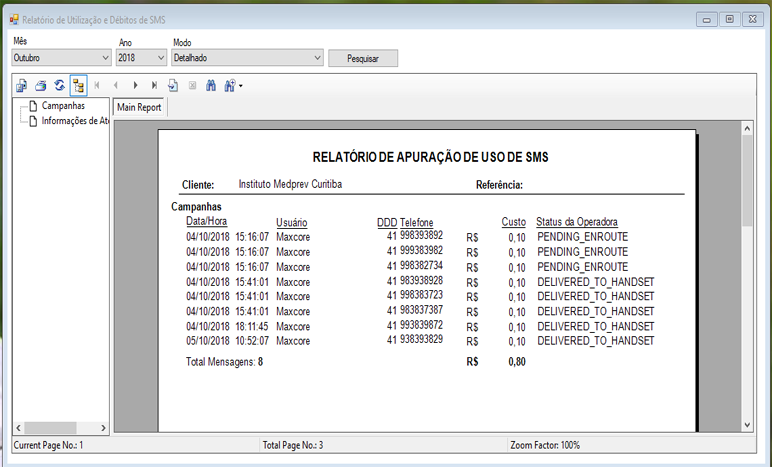This screenshot has width=772, height=467.
Task: Click the binoculars Find Text icon
Action: (x=211, y=86)
